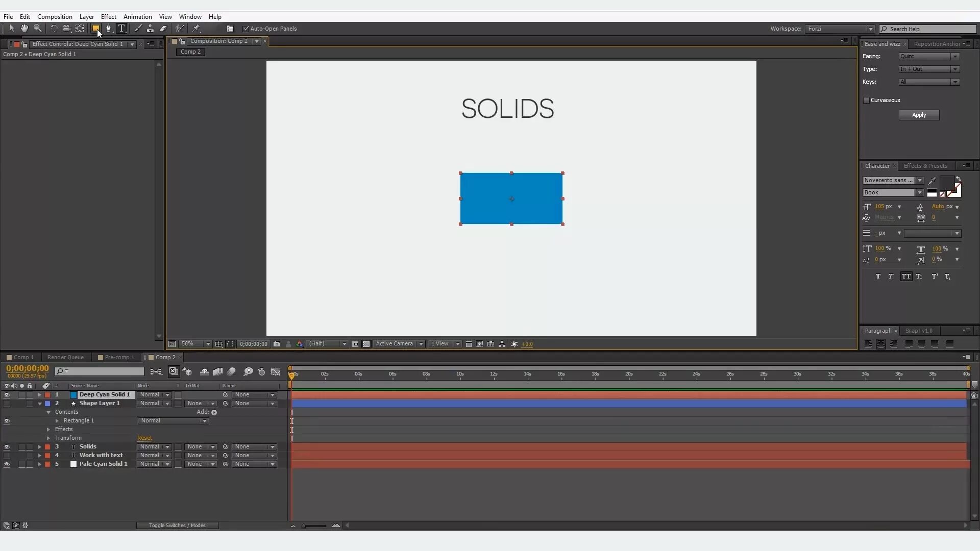Image resolution: width=980 pixels, height=551 pixels.
Task: Select the Hand tool
Action: [24, 29]
